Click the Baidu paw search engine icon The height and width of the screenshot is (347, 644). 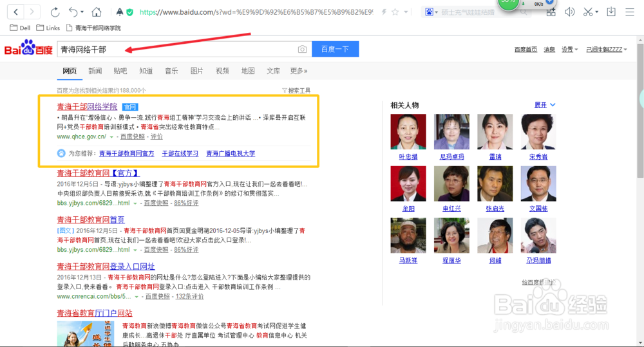tap(429, 12)
